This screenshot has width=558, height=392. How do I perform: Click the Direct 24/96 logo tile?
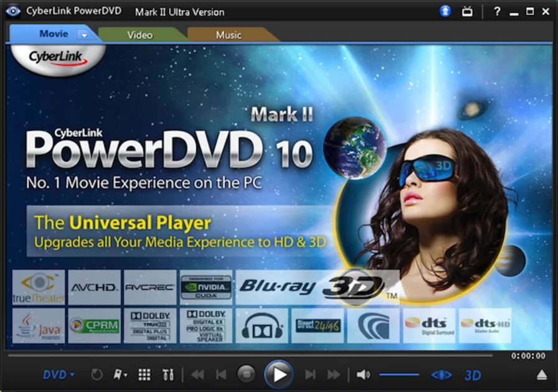(x=318, y=326)
